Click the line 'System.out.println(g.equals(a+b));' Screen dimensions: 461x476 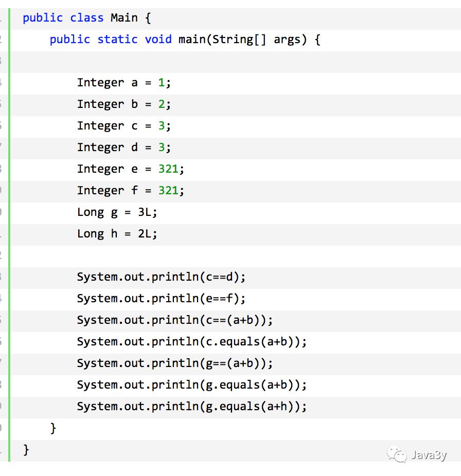click(192, 385)
